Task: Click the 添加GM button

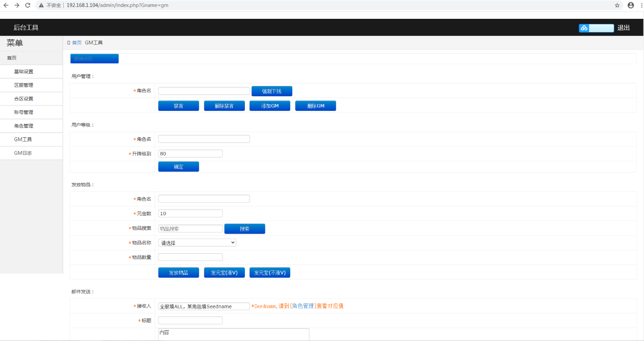Action: [270, 106]
